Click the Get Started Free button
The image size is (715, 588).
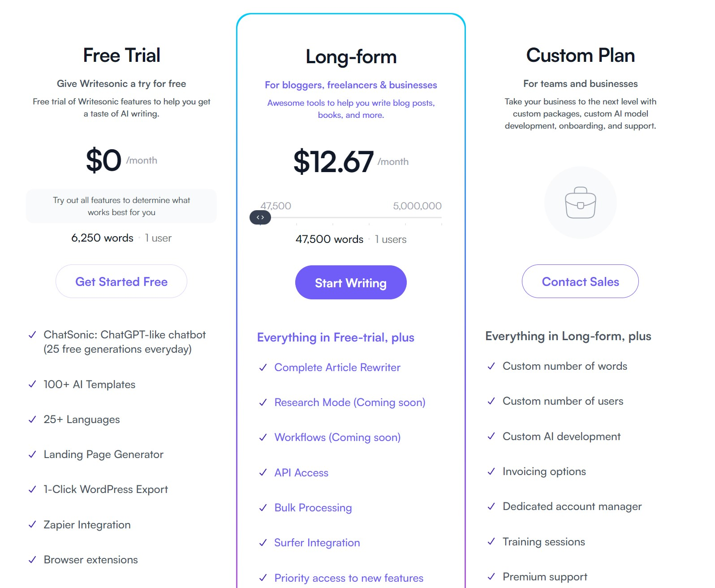[x=121, y=281]
